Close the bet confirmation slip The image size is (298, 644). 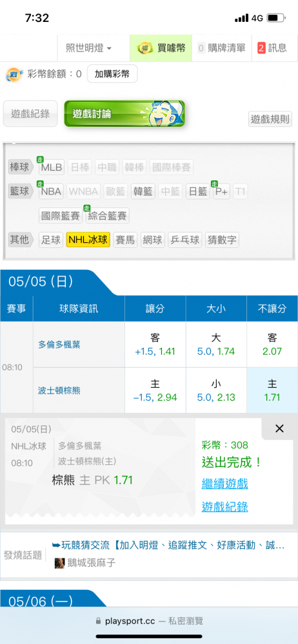(x=279, y=429)
